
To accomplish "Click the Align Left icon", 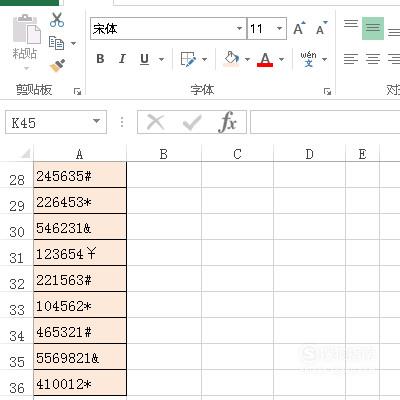I will click(x=351, y=59).
